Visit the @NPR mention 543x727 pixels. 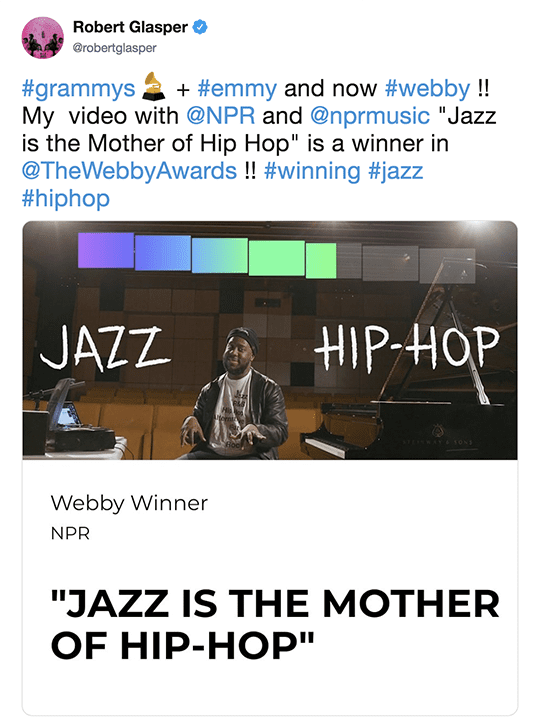point(221,116)
